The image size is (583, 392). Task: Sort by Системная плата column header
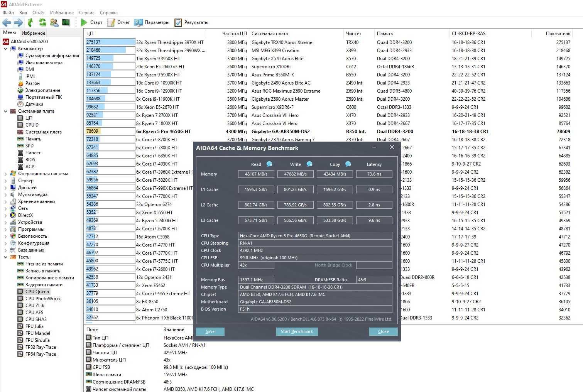pyautogui.click(x=296, y=34)
